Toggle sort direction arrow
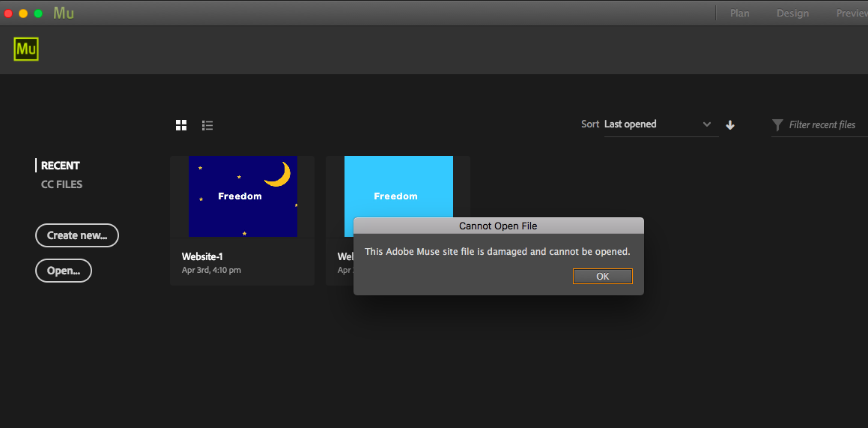The width and height of the screenshot is (868, 428). 730,125
